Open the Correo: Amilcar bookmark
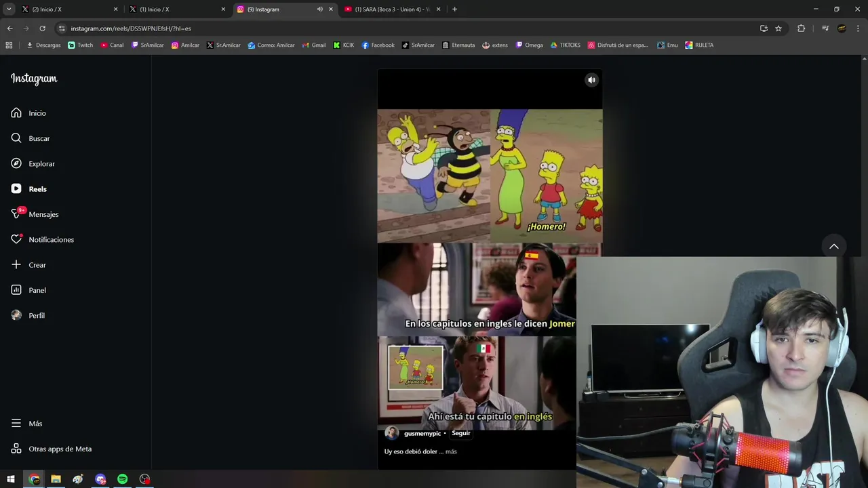The image size is (868, 488). [271, 45]
